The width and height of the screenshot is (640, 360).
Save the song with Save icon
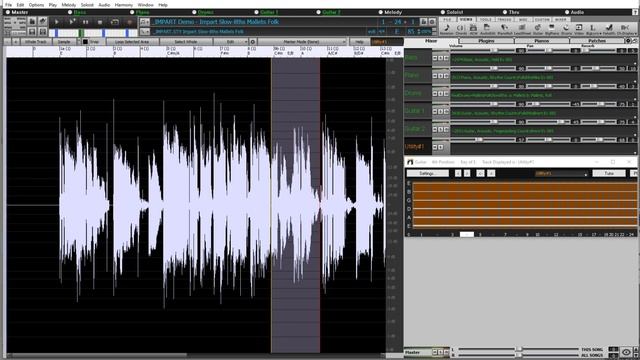coord(32,31)
